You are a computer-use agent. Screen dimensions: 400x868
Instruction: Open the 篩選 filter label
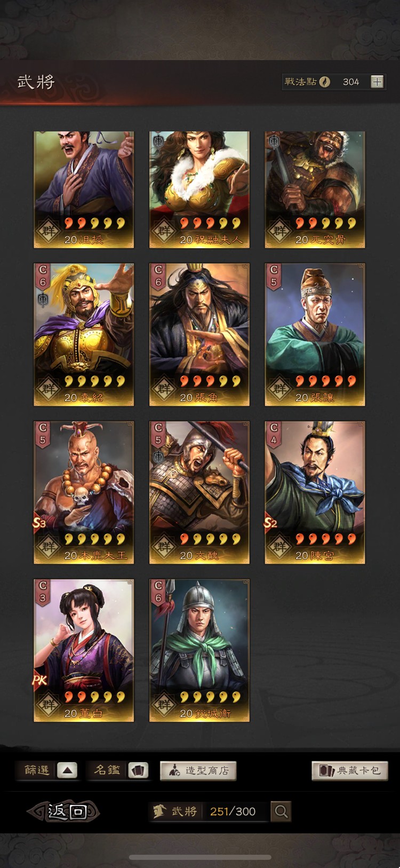pyautogui.click(x=37, y=770)
